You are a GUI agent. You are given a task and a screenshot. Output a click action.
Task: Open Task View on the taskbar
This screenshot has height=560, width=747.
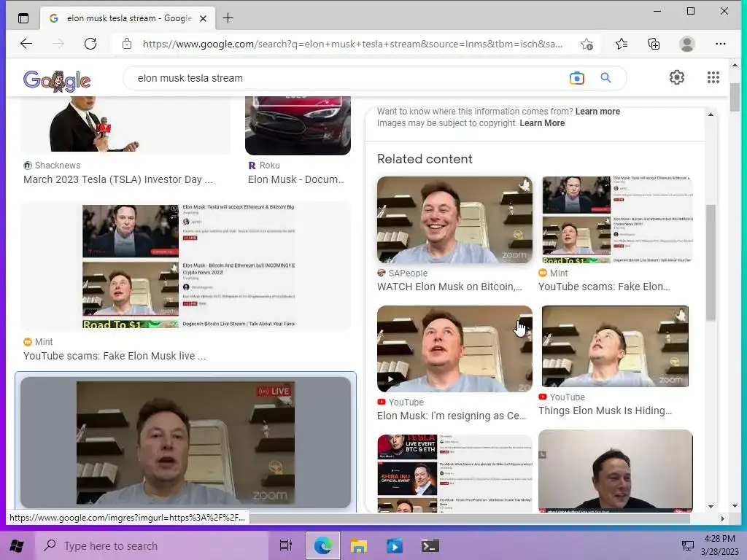click(286, 545)
